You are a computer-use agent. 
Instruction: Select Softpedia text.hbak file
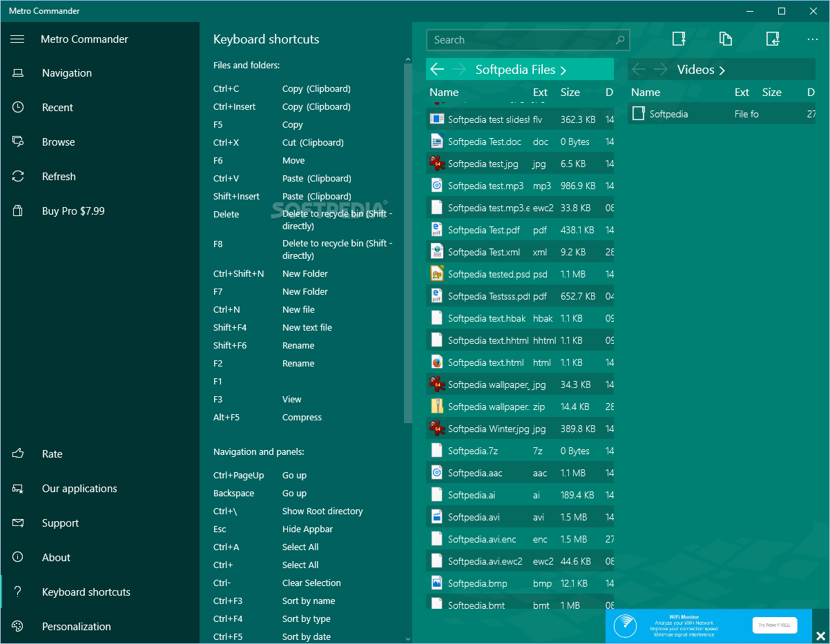[x=520, y=318]
